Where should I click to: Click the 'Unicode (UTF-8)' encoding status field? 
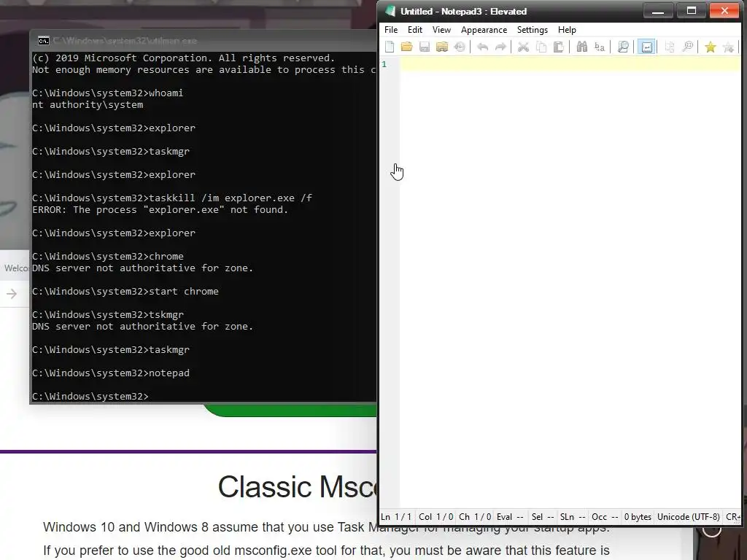[689, 517]
